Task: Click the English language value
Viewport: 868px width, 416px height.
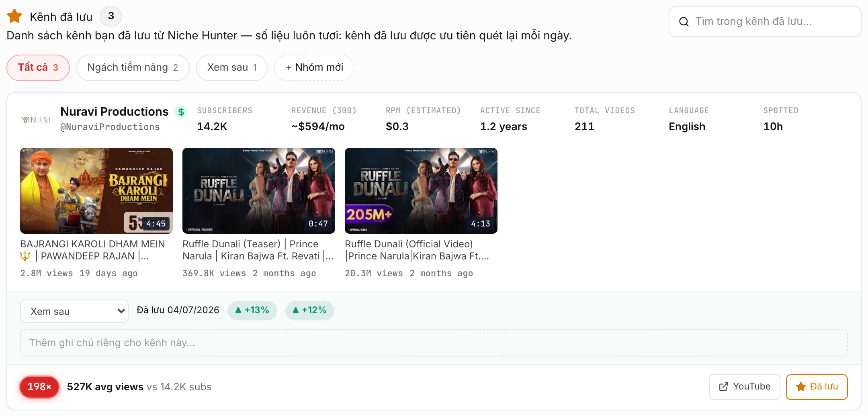Action: (687, 126)
